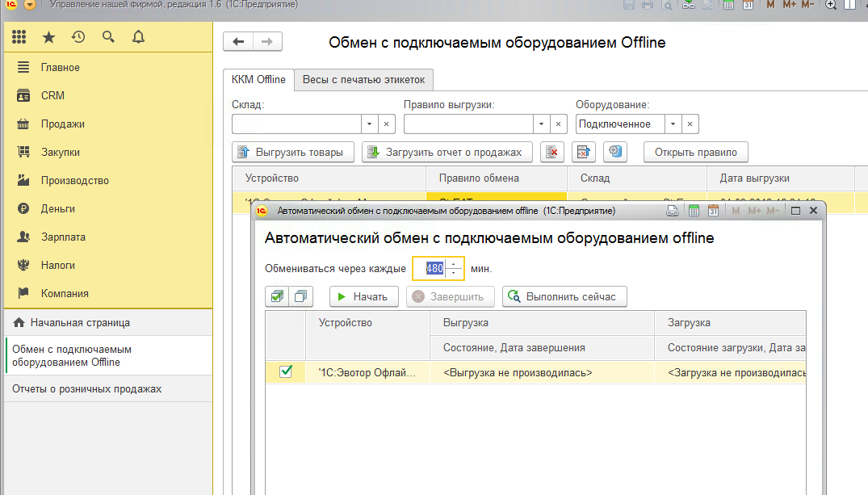The image size is (868, 495).
Task: Increase exchange interval with spinner up arrow
Action: click(454, 263)
